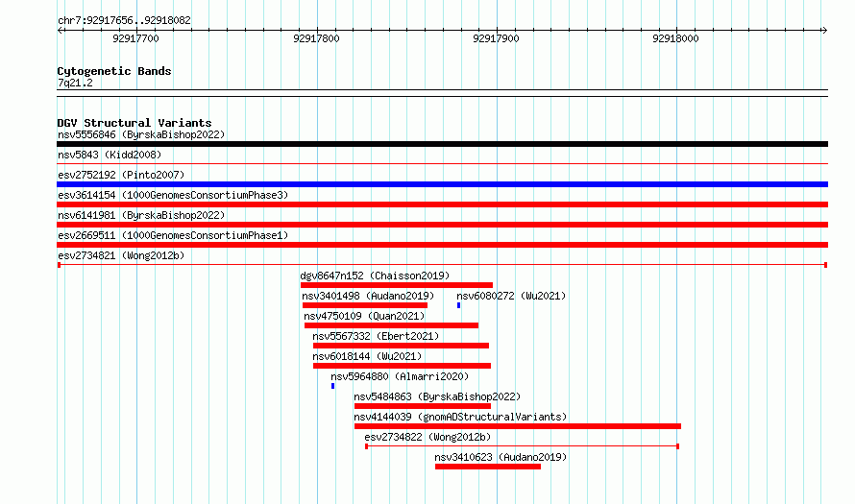Screen dimensions: 855x504
Task: Open esv2752192 (Pinto2007) label
Action: coord(121,175)
